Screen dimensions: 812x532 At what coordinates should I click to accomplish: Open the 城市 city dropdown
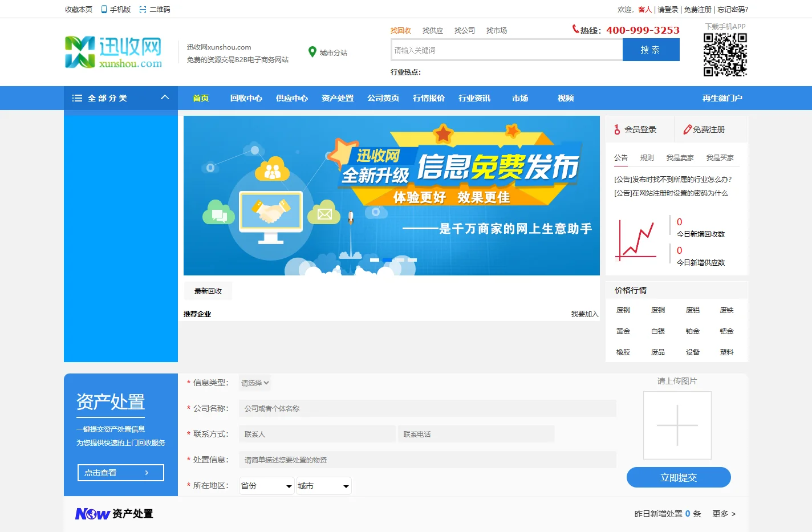pos(323,486)
